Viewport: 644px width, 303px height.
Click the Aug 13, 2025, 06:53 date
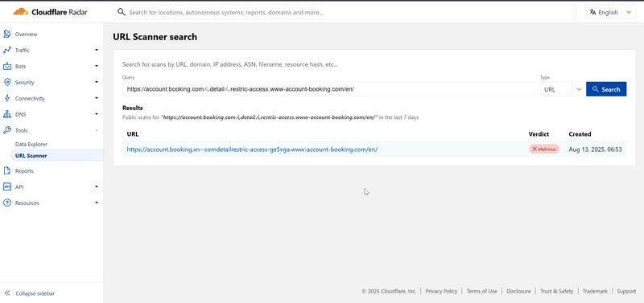pyautogui.click(x=595, y=149)
